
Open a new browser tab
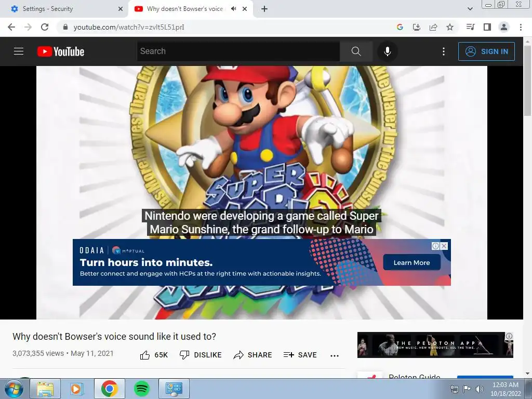(264, 9)
